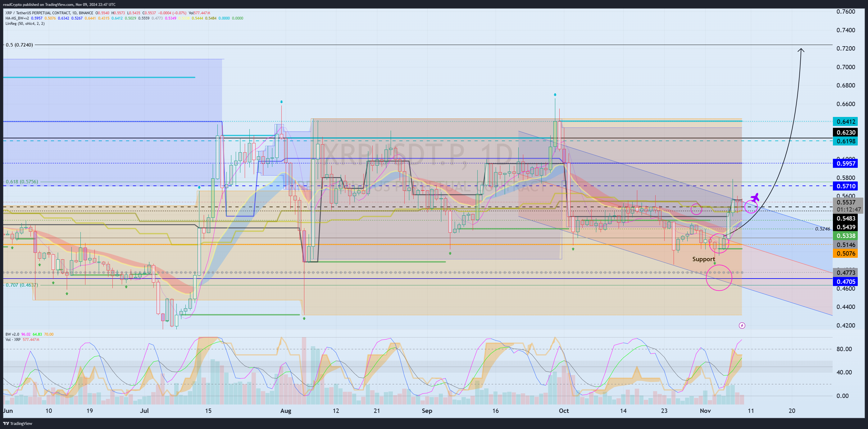Click the Jun label on time axis

pyautogui.click(x=8, y=411)
